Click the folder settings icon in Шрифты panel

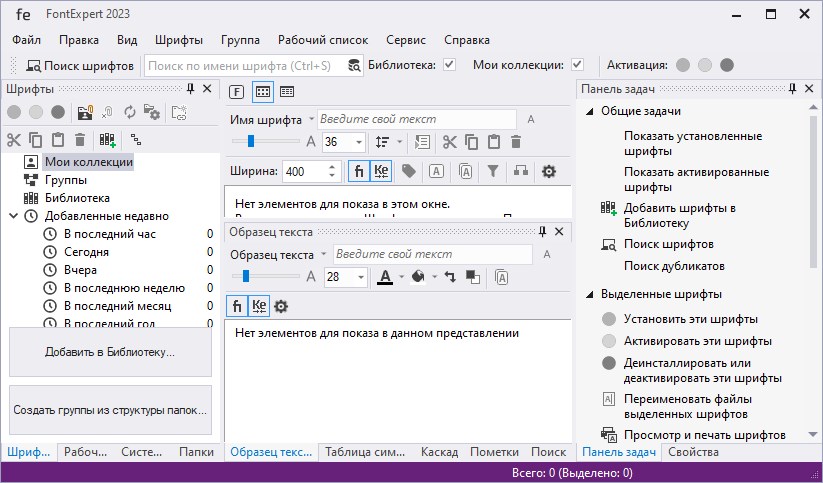pos(152,112)
